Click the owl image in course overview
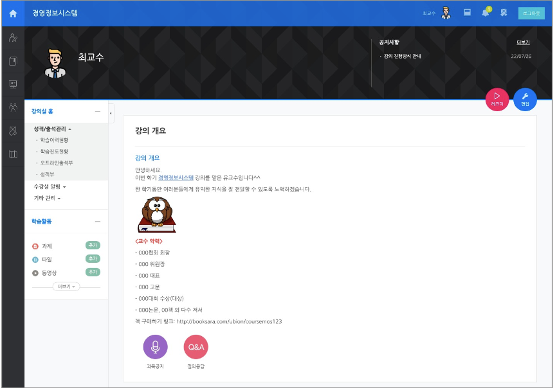This screenshot has width=557, height=392. tap(157, 215)
